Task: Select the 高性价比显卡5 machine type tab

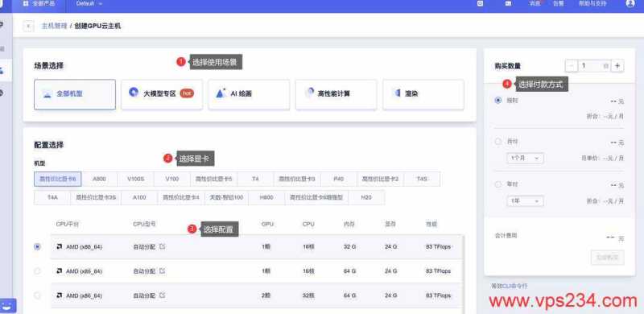Action: coord(213,180)
